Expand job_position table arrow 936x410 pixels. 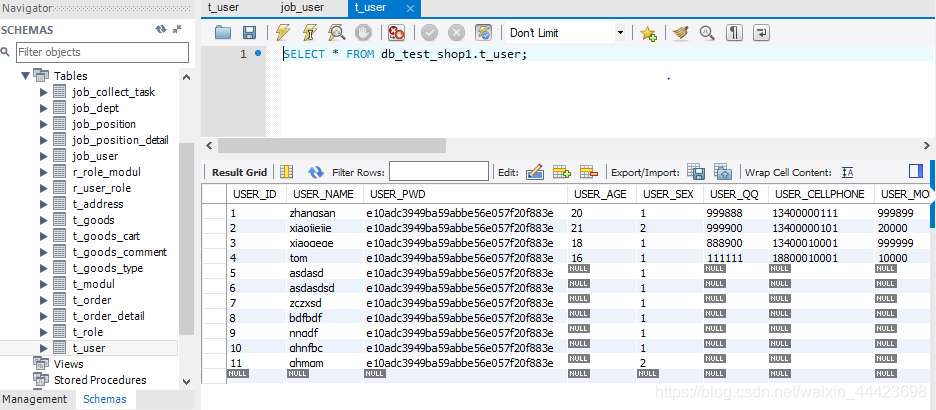(44, 124)
